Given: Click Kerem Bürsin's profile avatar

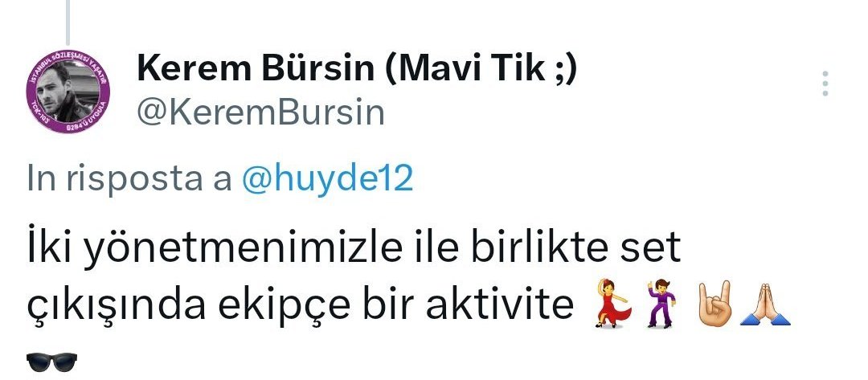Looking at the screenshot, I should click(68, 92).
